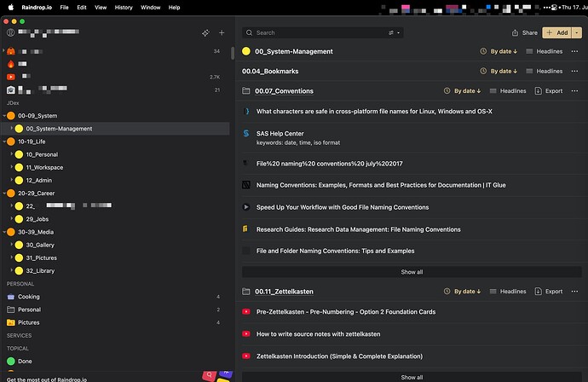Click the Add bookmark button
The height and width of the screenshot is (382, 588).
[556, 33]
